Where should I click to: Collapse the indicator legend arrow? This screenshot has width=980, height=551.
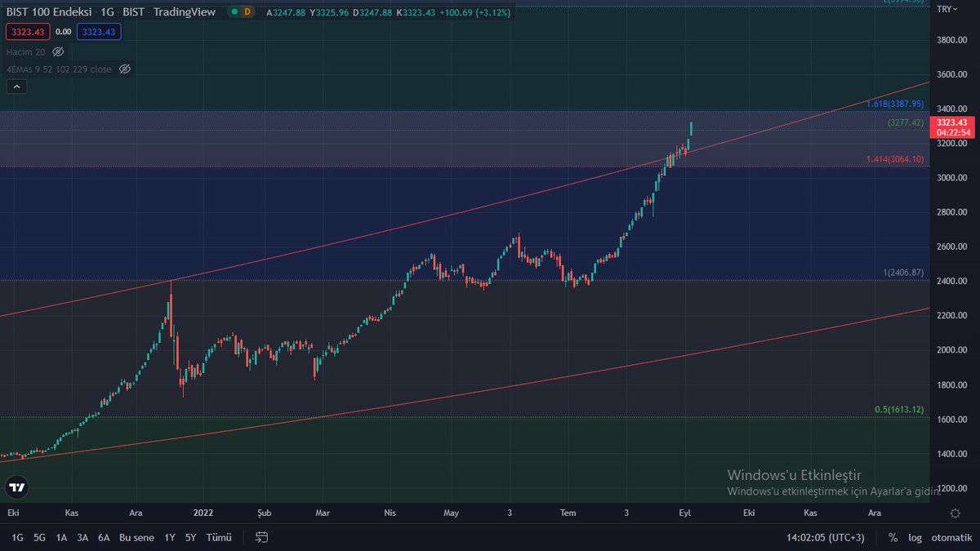point(16,86)
